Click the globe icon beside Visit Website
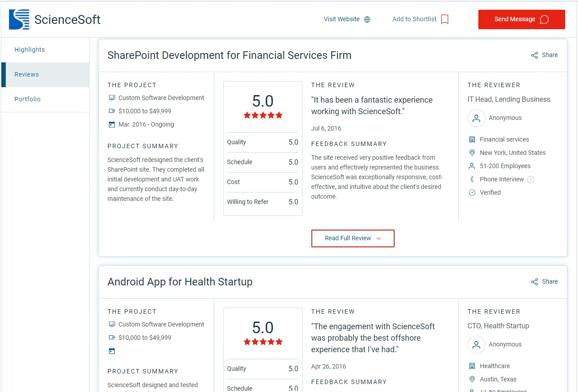 [x=367, y=19]
